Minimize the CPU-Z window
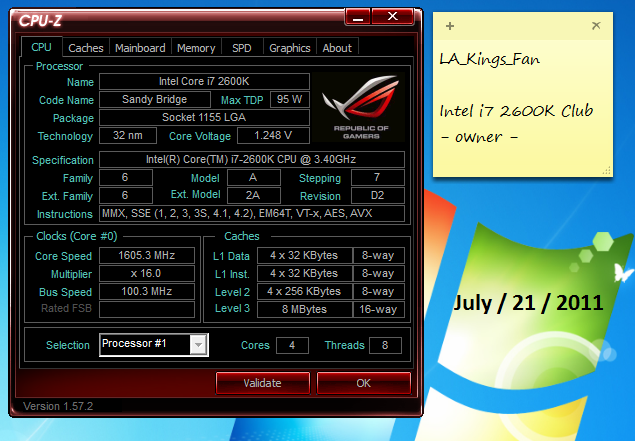 click(x=358, y=17)
